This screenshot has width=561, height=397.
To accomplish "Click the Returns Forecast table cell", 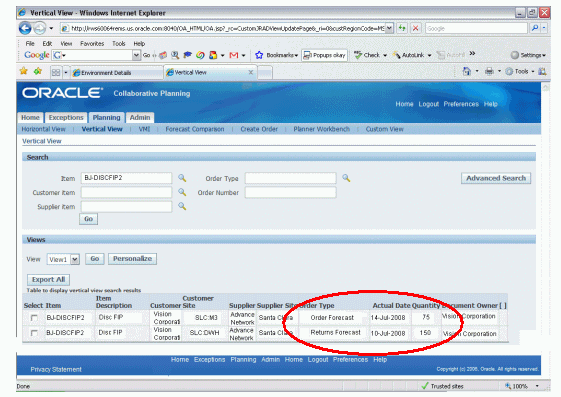I will click(335, 333).
